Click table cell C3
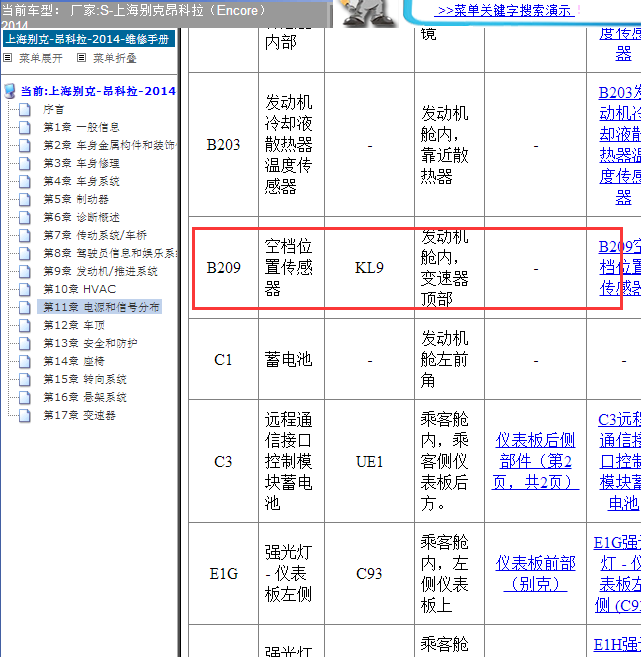The height and width of the screenshot is (657, 641). click(223, 462)
